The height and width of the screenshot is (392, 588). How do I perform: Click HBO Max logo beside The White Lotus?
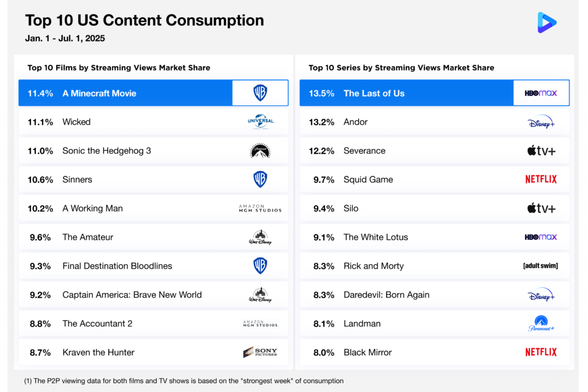pos(541,237)
